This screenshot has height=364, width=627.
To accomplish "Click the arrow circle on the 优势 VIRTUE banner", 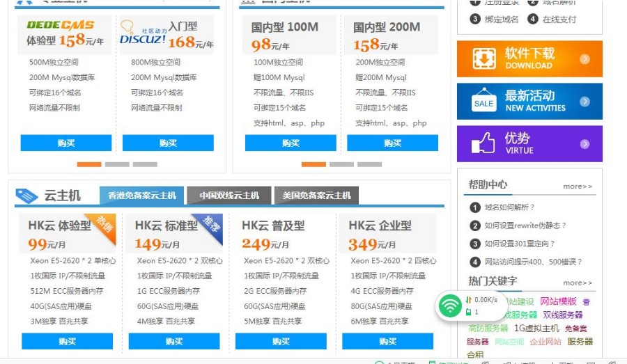I will click(585, 144).
